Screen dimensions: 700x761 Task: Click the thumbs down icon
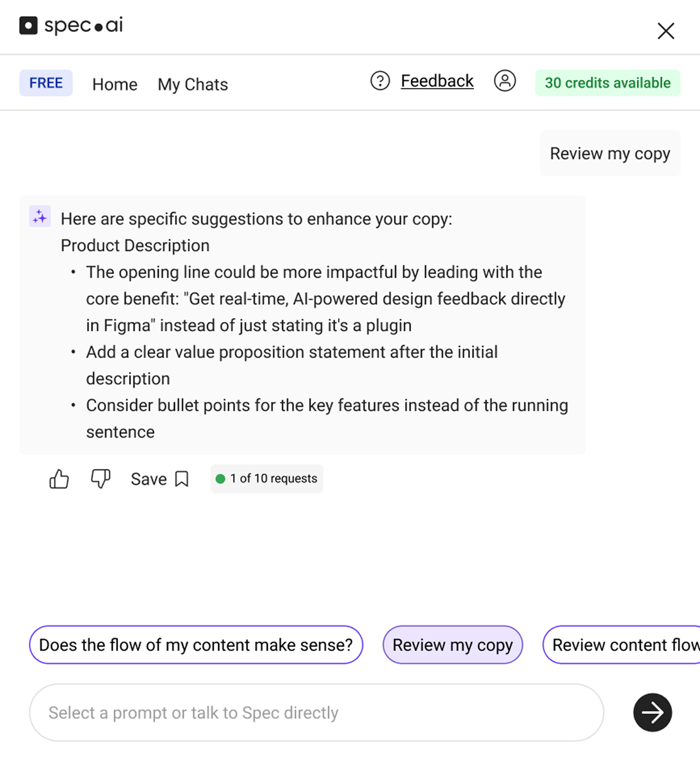[x=101, y=479]
